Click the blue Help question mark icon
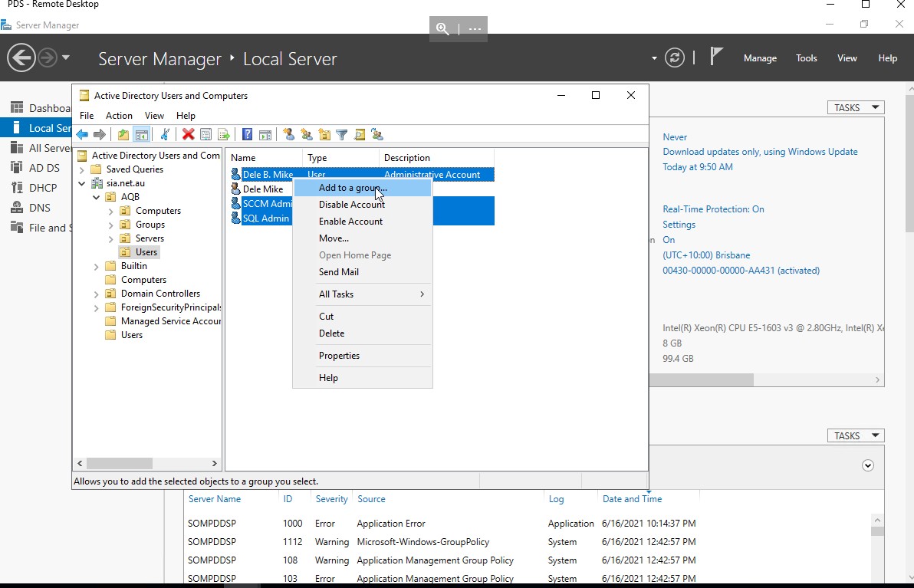Screen dimensions: 914x588 point(247,135)
